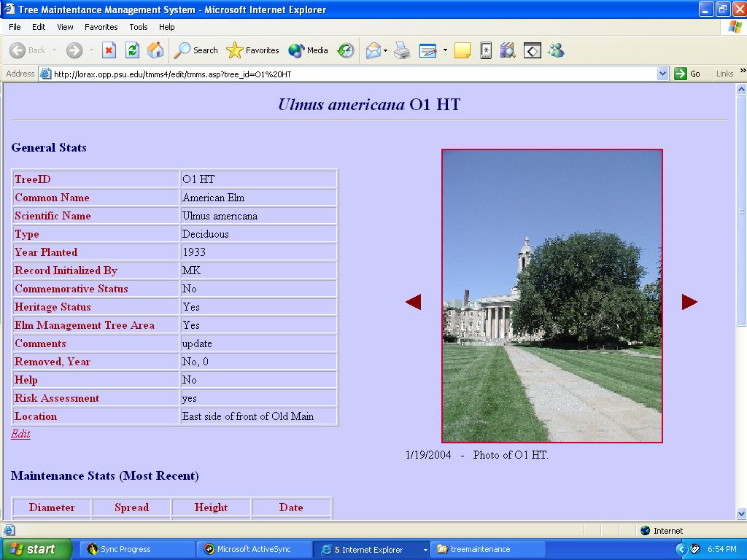747x560 pixels.
Task: Click the Forward navigation arrow
Action: tap(74, 50)
